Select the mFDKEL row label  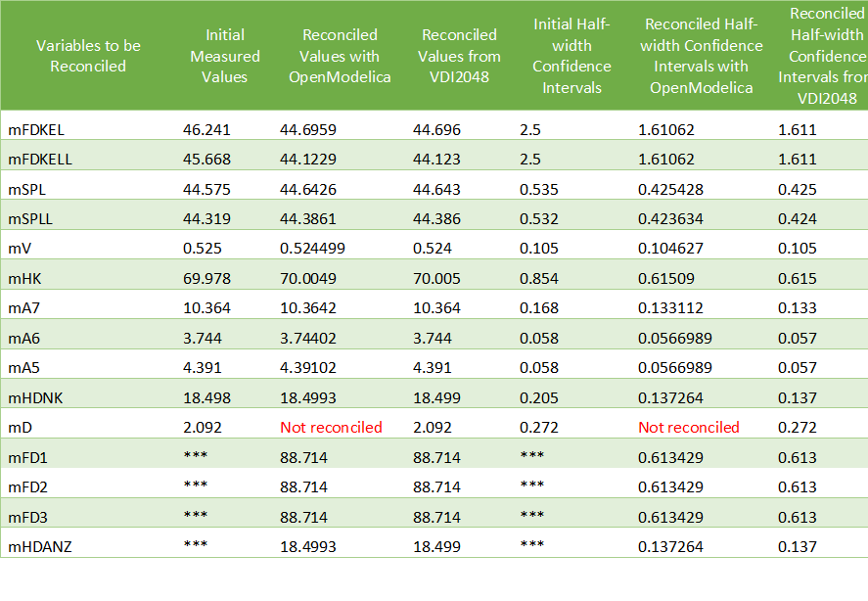point(36,129)
